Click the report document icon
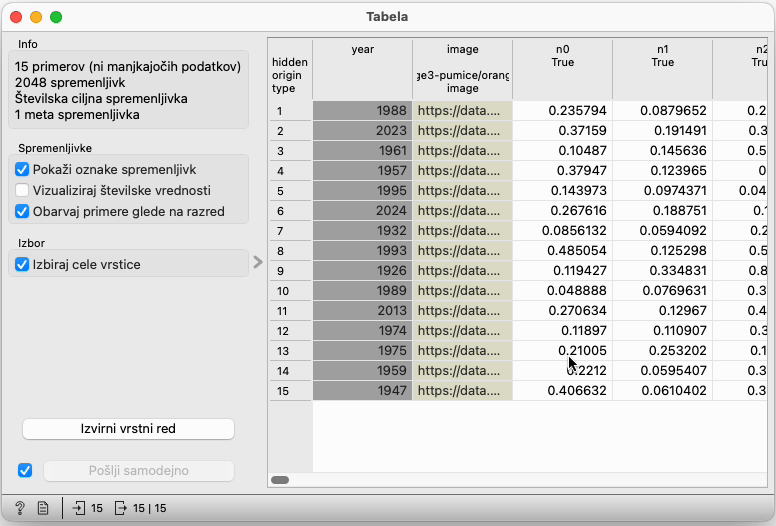Screen dimensions: 776x526 pyautogui.click(x=43, y=508)
